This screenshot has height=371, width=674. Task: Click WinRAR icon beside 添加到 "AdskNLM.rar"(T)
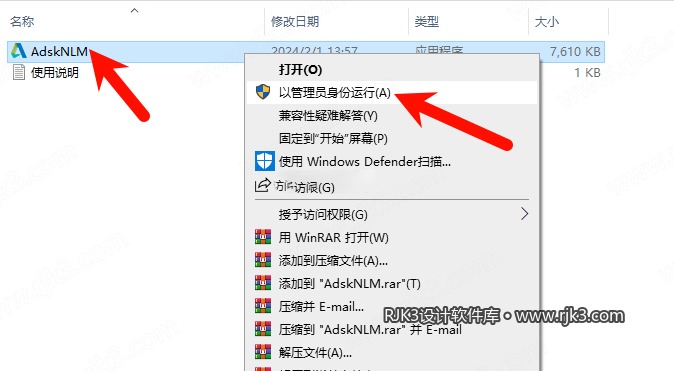point(263,283)
